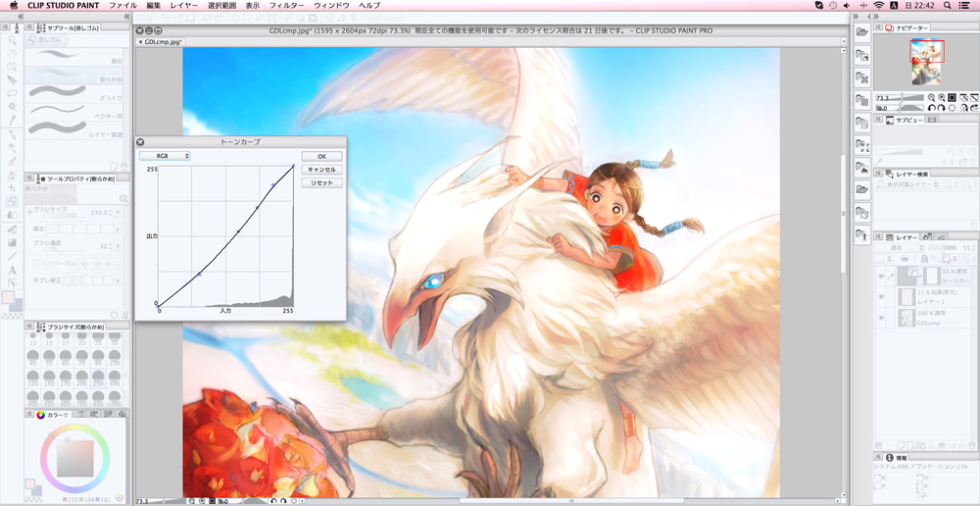Select the Blend tool droplets icon

click(12, 215)
